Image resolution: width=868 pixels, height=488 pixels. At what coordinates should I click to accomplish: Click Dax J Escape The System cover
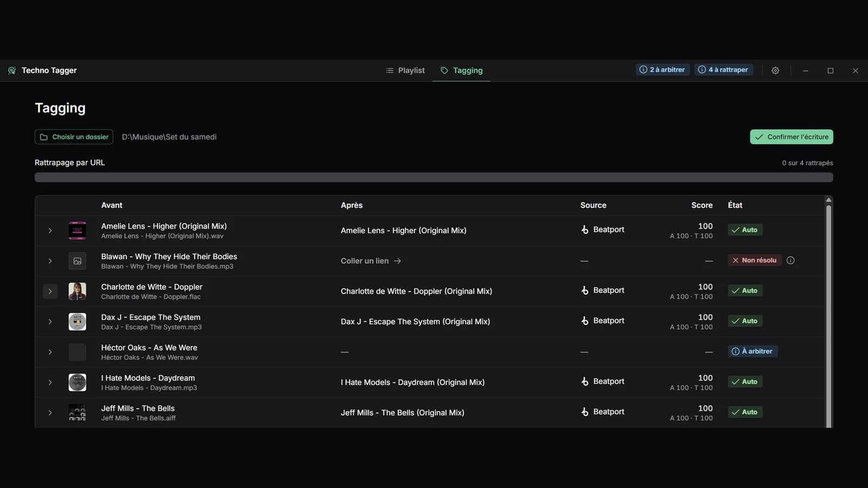tap(77, 322)
